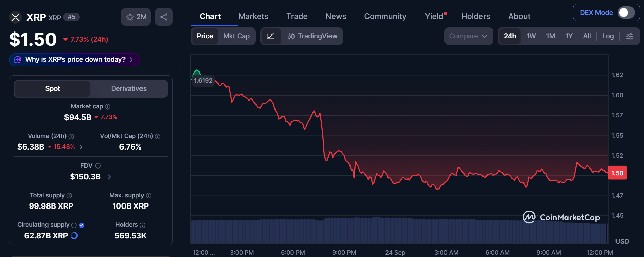Open the Yield tab

click(434, 16)
